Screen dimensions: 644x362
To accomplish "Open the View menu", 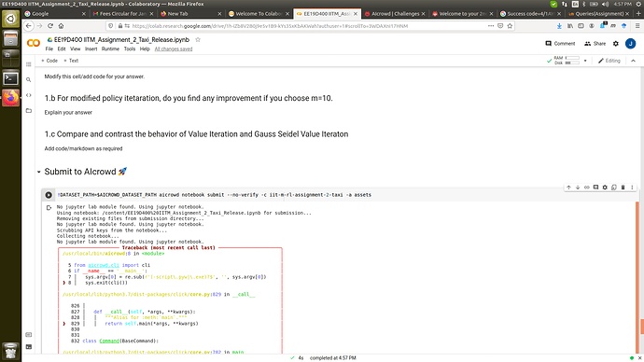I will click(x=76, y=49).
